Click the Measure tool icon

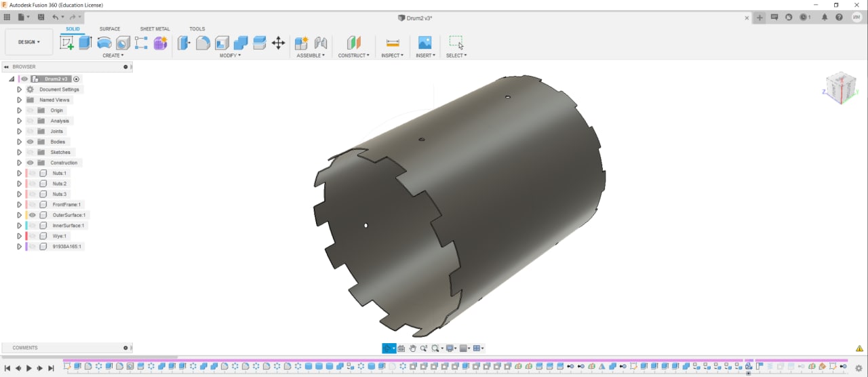tap(393, 43)
